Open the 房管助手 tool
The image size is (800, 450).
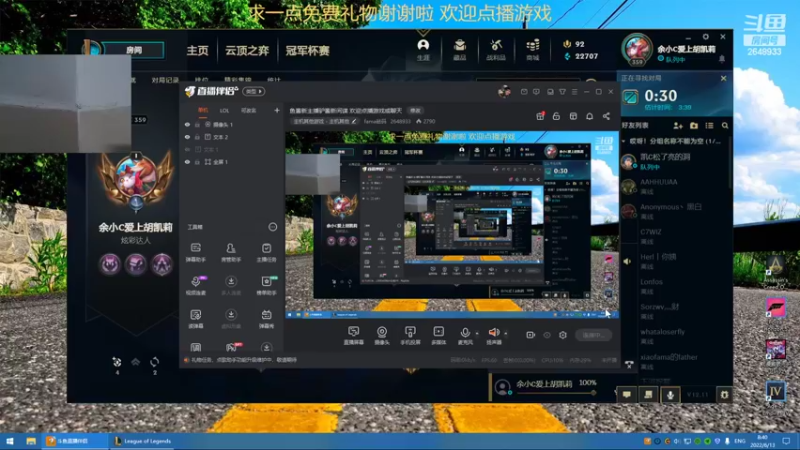click(x=231, y=252)
